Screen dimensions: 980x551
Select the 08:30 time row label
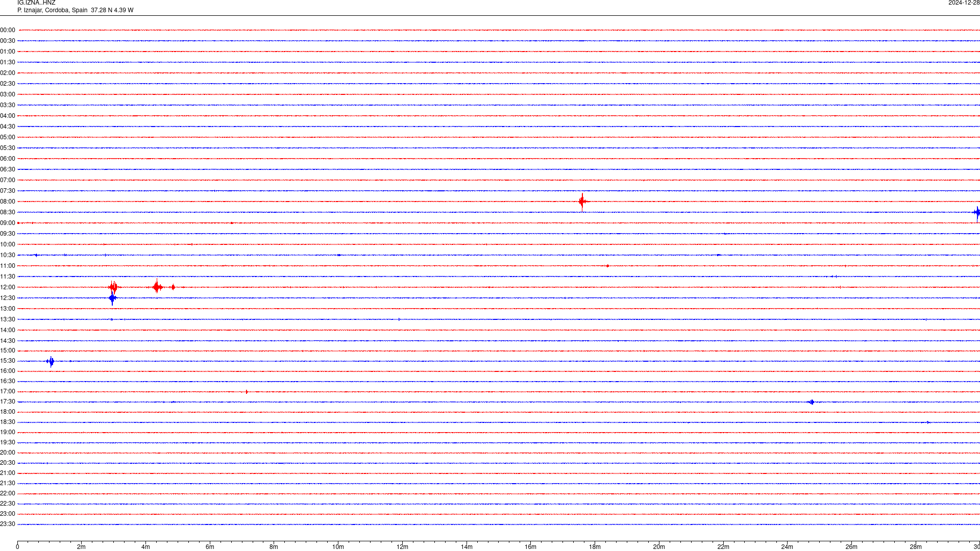tap(8, 212)
